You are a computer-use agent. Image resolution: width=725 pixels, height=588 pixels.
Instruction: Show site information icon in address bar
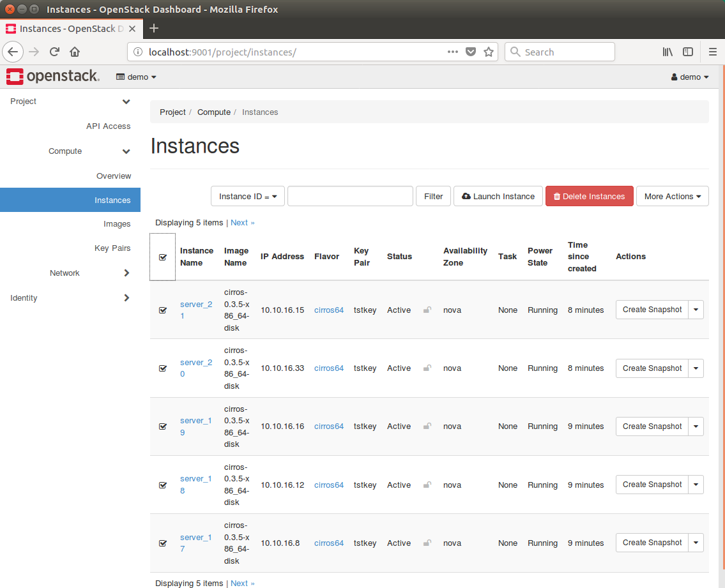[x=138, y=52]
